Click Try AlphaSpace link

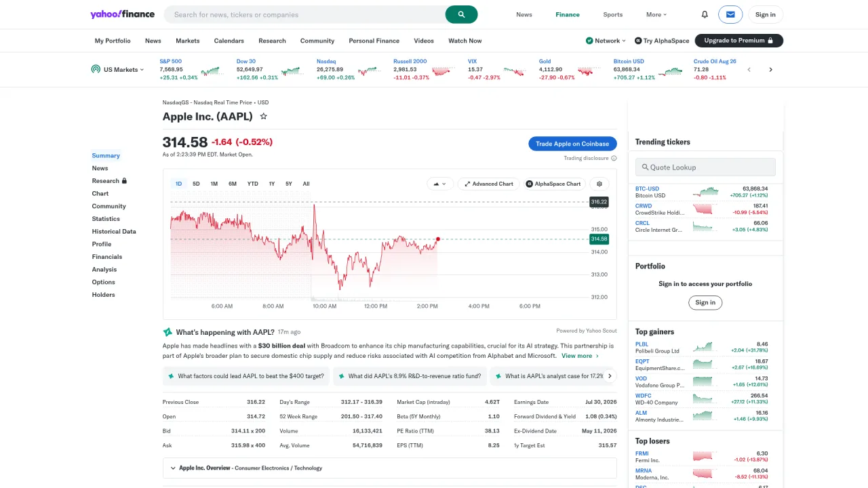pyautogui.click(x=662, y=41)
